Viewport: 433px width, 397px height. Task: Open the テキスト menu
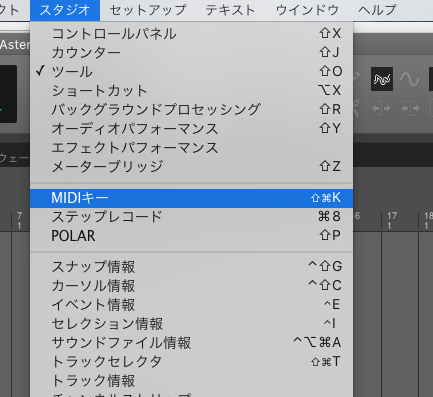[x=230, y=10]
